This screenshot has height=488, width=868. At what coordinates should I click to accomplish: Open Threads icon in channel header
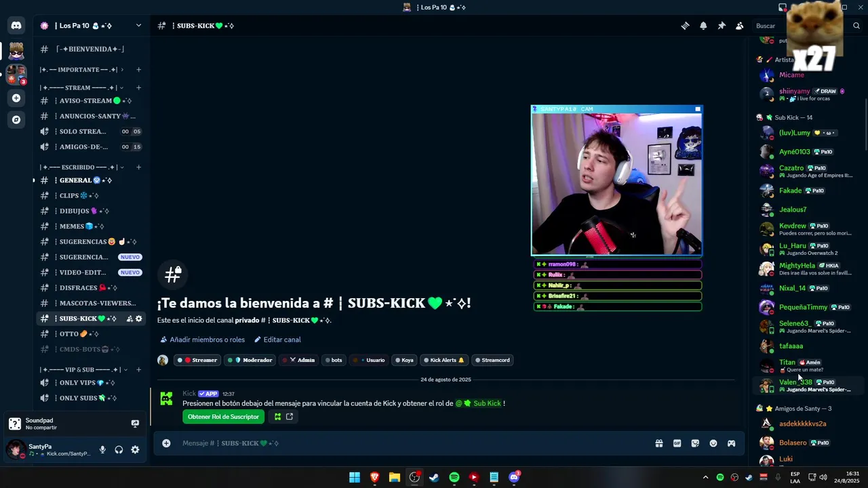tap(685, 26)
